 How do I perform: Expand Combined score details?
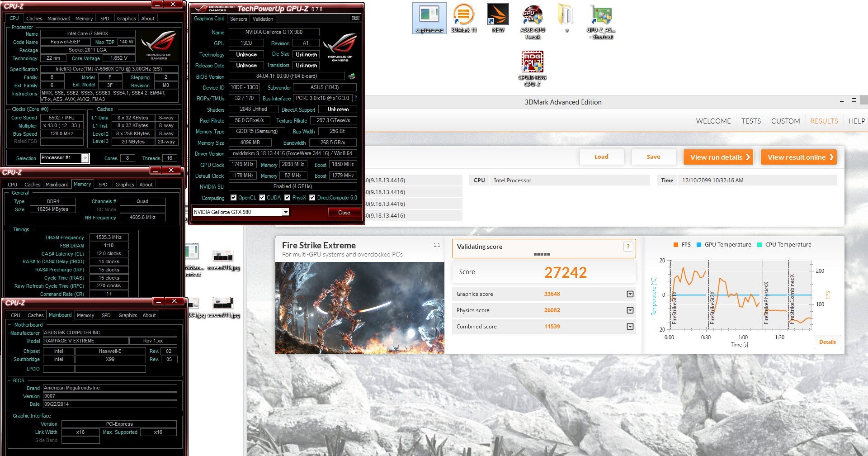pyautogui.click(x=630, y=327)
